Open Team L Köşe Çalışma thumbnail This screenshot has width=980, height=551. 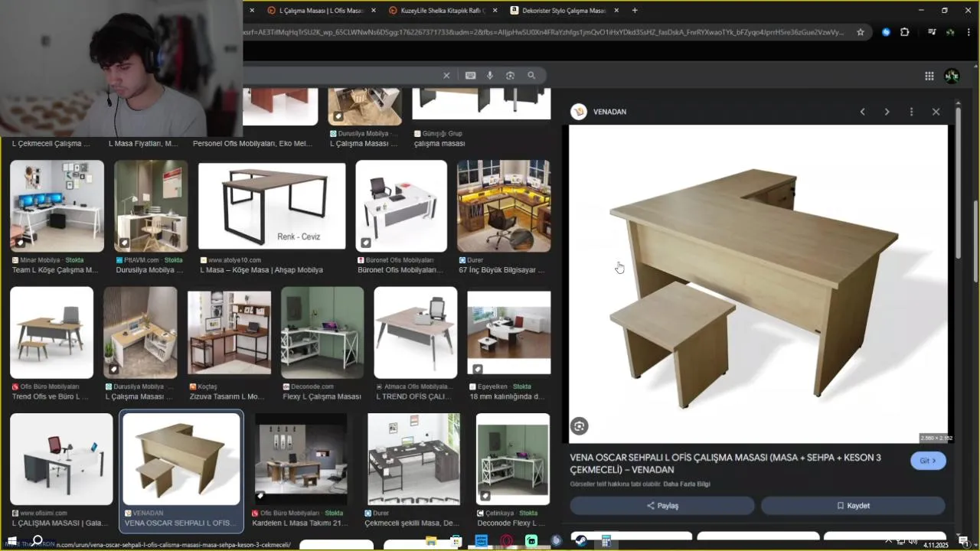[57, 206]
